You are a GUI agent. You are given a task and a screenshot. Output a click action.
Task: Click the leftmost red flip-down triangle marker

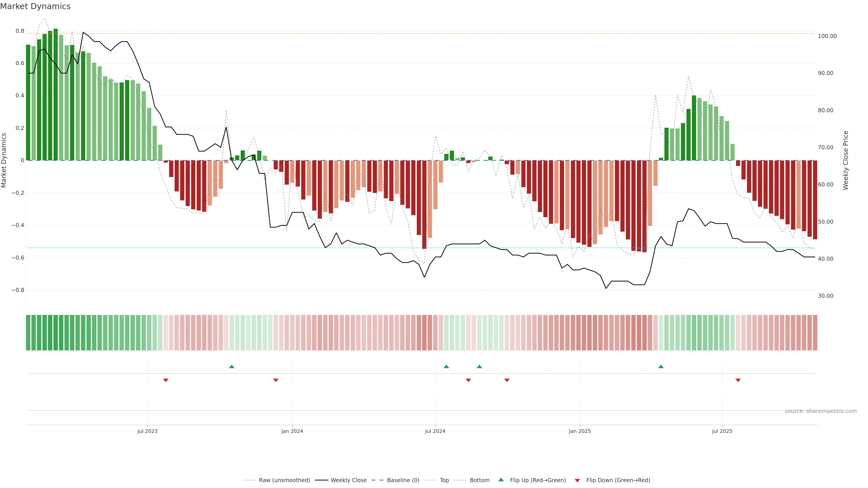click(165, 380)
